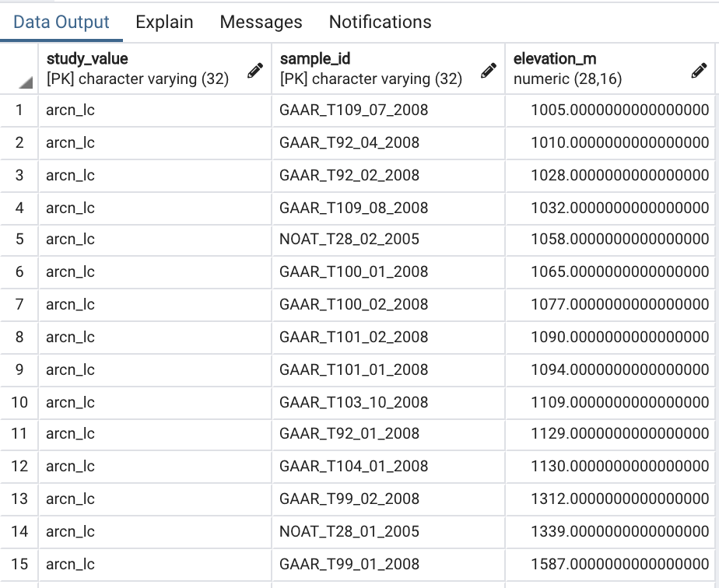This screenshot has height=588, width=719.
Task: Select row number 15 header
Action: [19, 564]
